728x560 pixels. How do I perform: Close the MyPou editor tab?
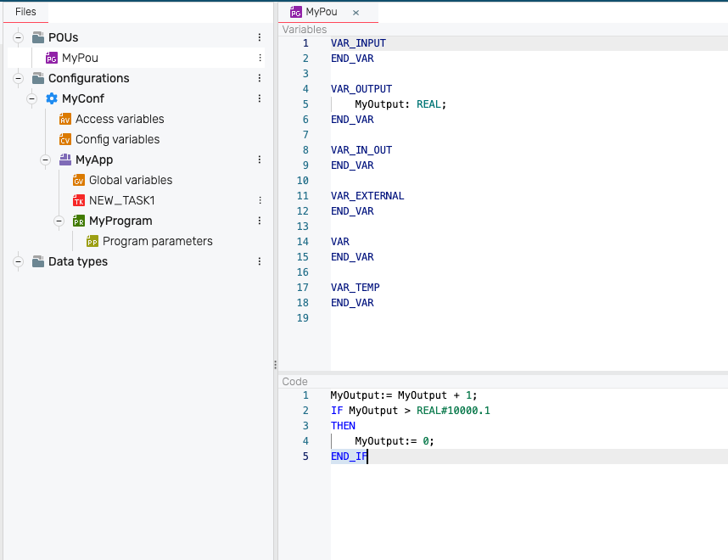356,13
